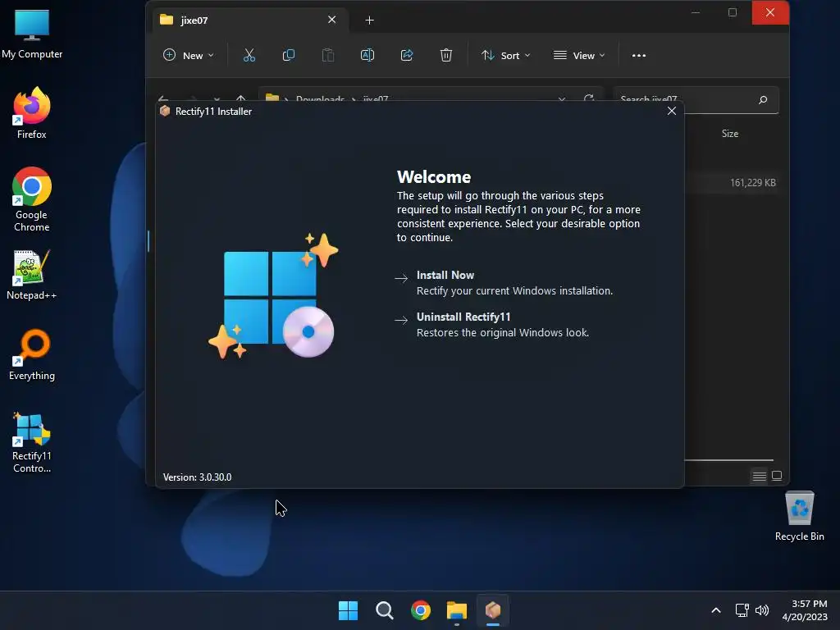The width and height of the screenshot is (840, 630).
Task: Open the Windows Start menu
Action: click(348, 610)
